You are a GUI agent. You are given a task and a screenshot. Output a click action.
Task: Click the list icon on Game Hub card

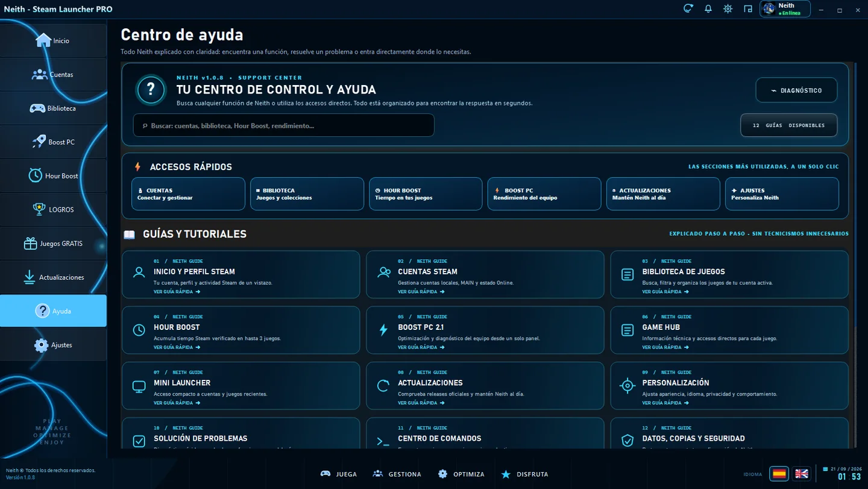[627, 330]
